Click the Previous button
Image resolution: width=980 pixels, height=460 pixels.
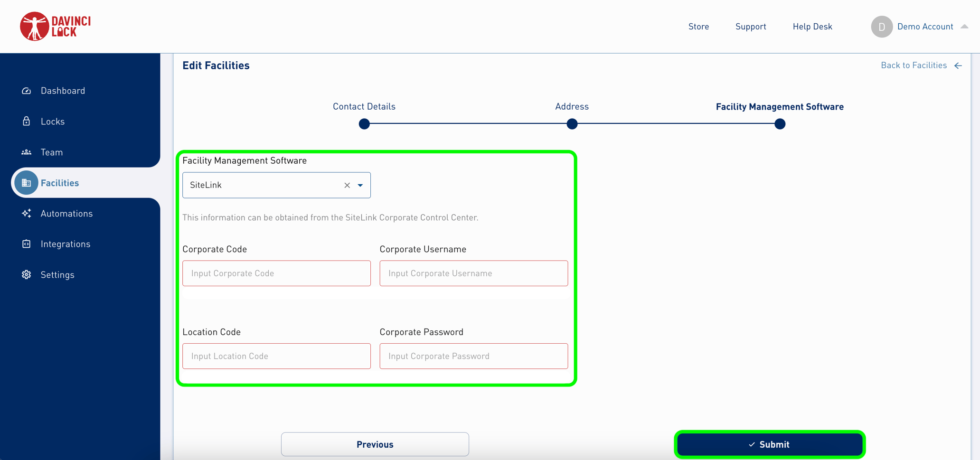375,444
